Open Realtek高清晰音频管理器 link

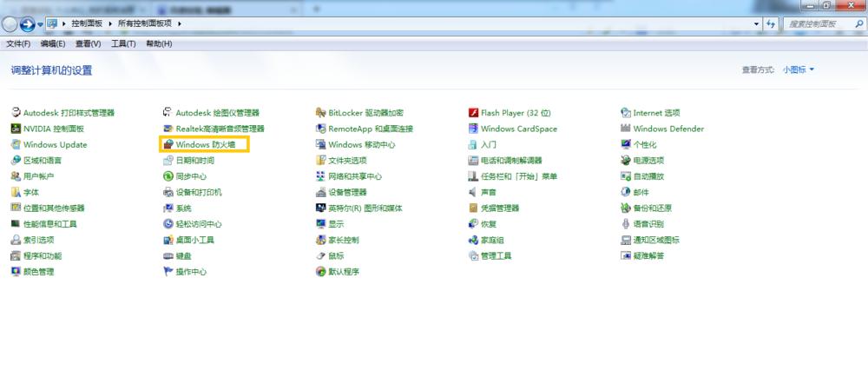click(220, 129)
